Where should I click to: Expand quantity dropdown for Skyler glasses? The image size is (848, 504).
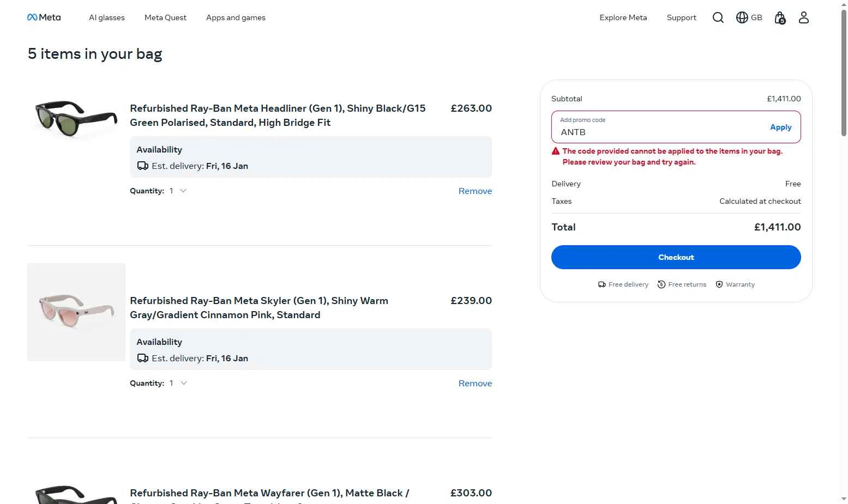[178, 383]
